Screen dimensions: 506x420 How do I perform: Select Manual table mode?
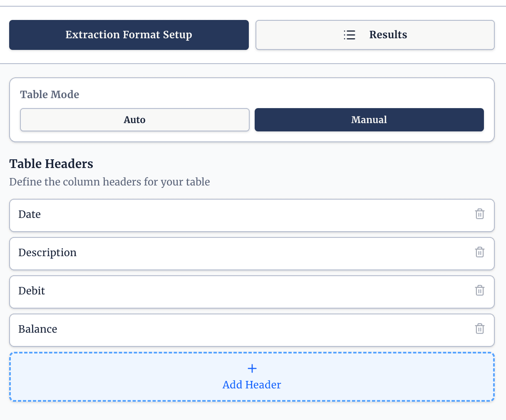(369, 120)
